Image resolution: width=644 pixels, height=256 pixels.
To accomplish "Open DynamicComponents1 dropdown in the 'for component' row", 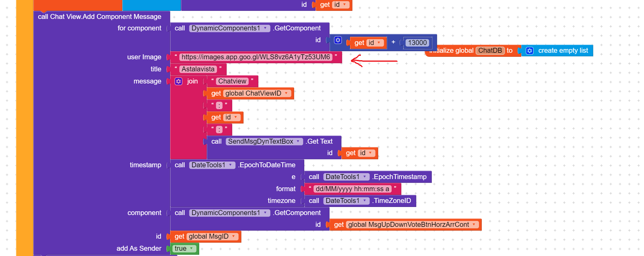I will (229, 28).
